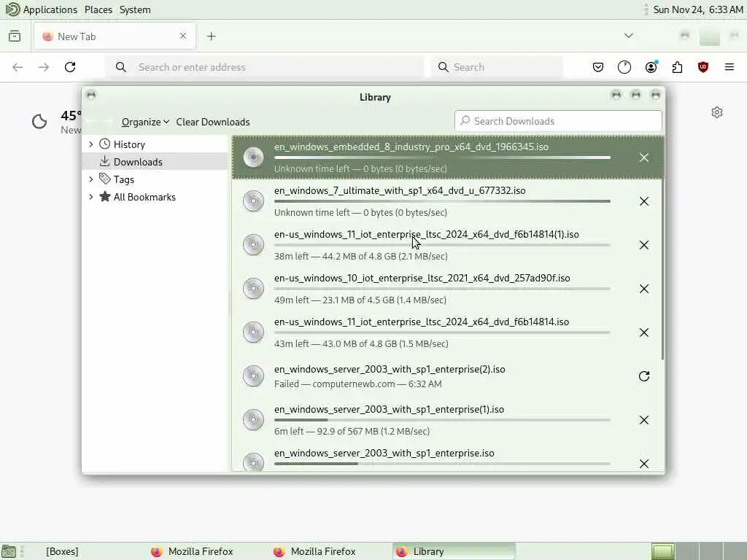Cancel the en_windows_7_ultimate download

(643, 201)
